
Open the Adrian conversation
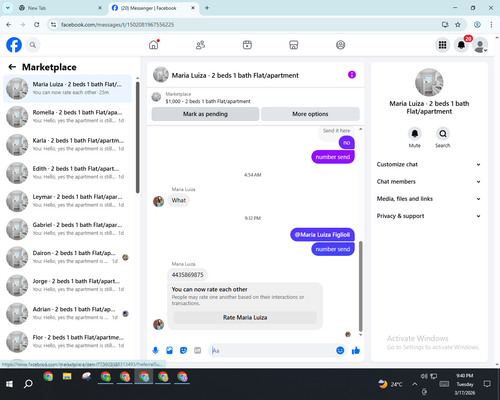tap(67, 313)
